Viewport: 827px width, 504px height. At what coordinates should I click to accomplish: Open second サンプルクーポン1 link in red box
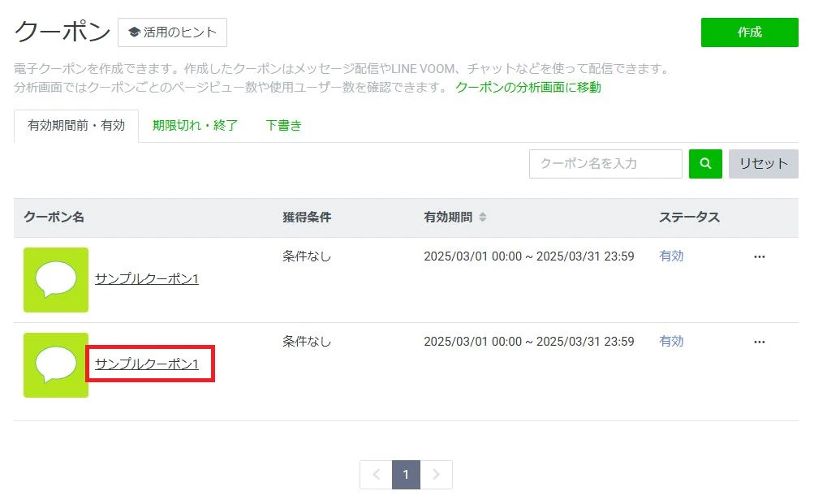[147, 364]
